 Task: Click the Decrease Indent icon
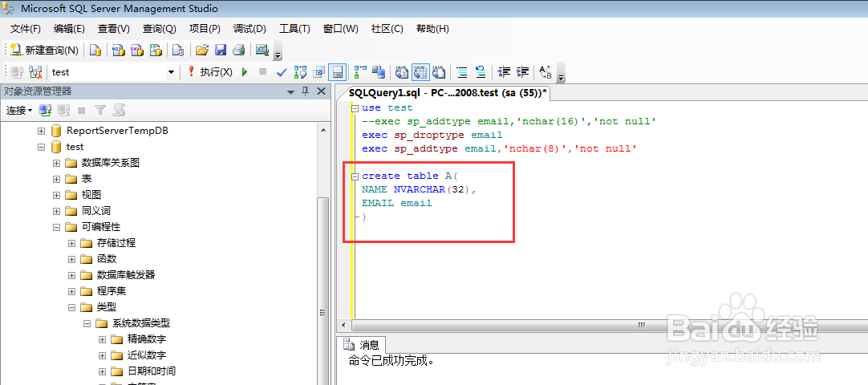click(x=504, y=72)
